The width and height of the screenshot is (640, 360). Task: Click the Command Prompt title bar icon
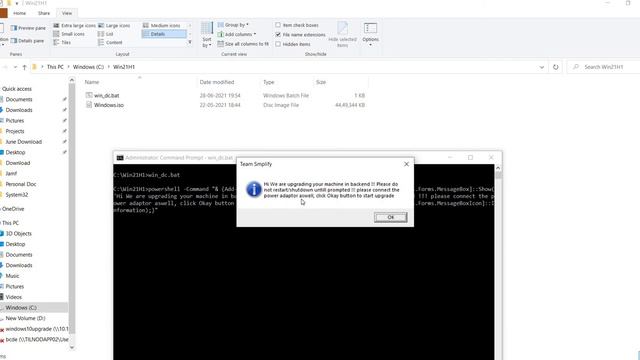pyautogui.click(x=120, y=158)
